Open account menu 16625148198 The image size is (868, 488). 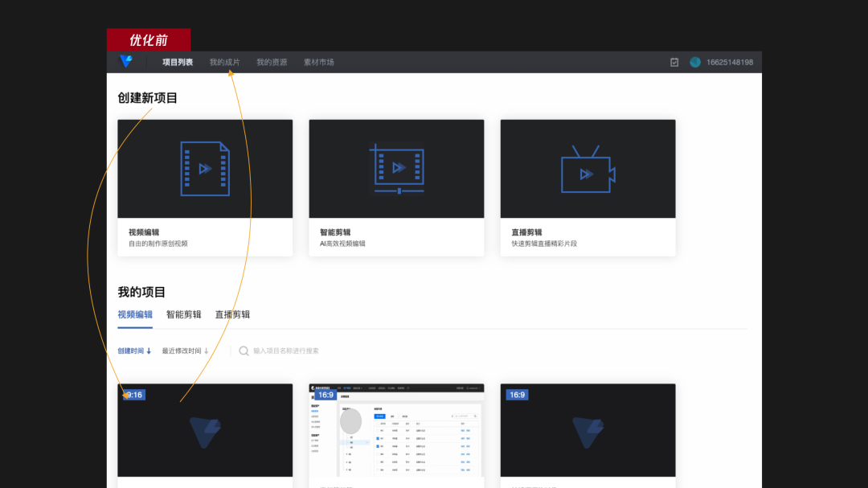pos(730,62)
